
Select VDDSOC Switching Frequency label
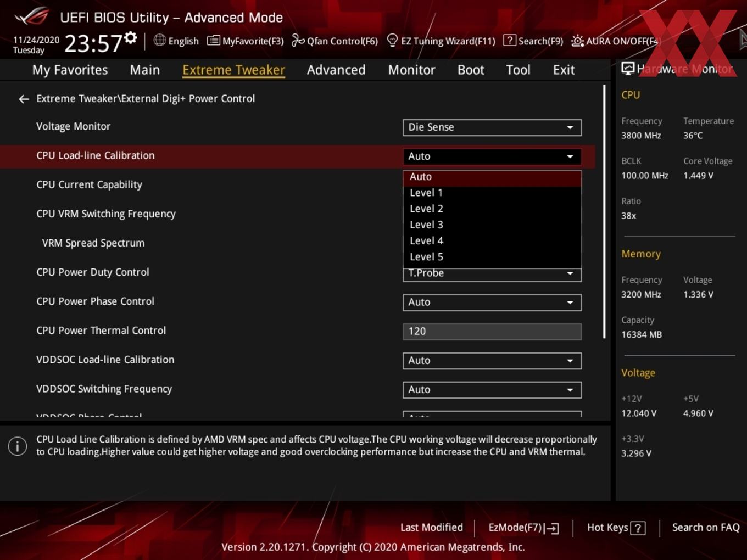pos(104,389)
